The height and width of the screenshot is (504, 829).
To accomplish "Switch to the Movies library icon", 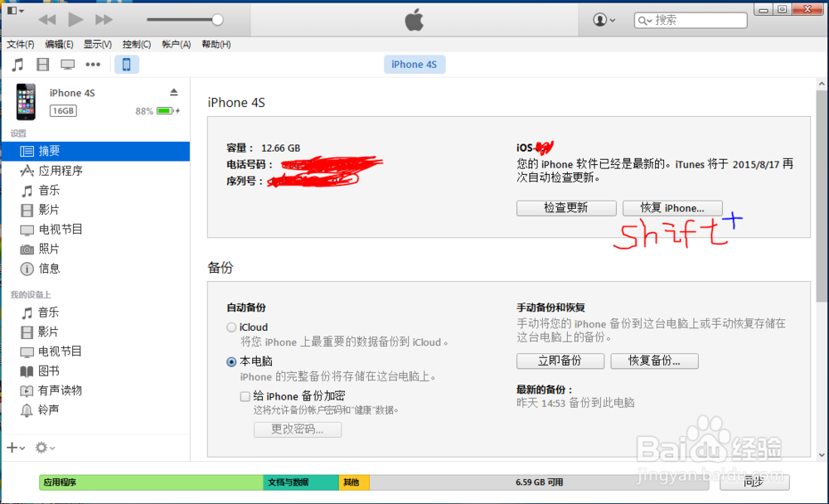I will 43,65.
